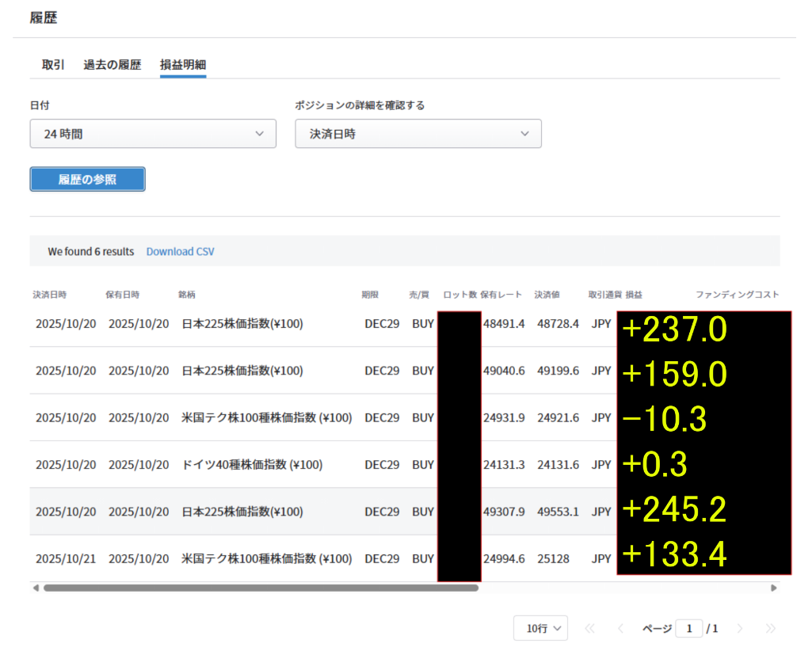
Task: Go to the next page arrow
Action: 740,628
